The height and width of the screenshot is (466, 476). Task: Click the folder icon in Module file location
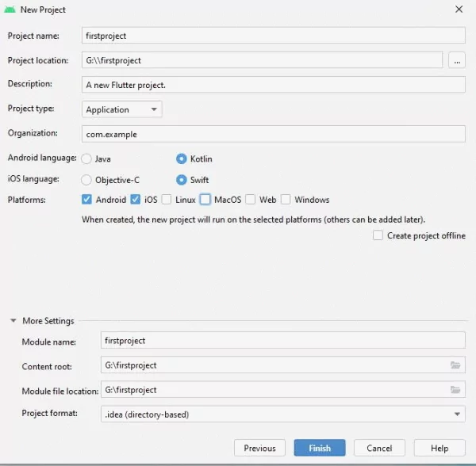coord(455,390)
